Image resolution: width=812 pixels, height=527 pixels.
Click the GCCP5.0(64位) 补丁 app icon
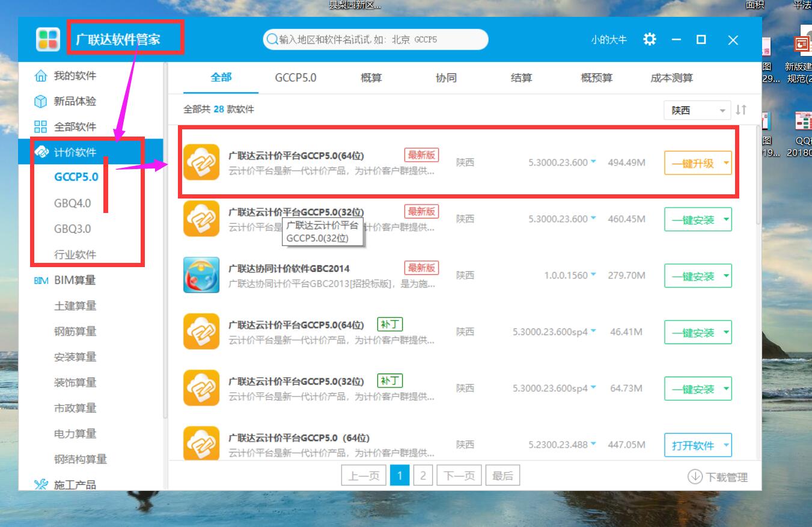coord(201,331)
